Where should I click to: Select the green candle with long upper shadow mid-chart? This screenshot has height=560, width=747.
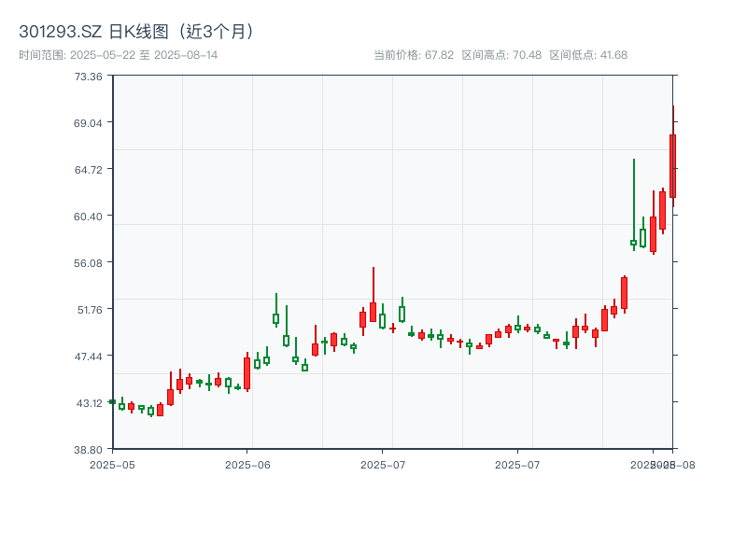point(275,317)
